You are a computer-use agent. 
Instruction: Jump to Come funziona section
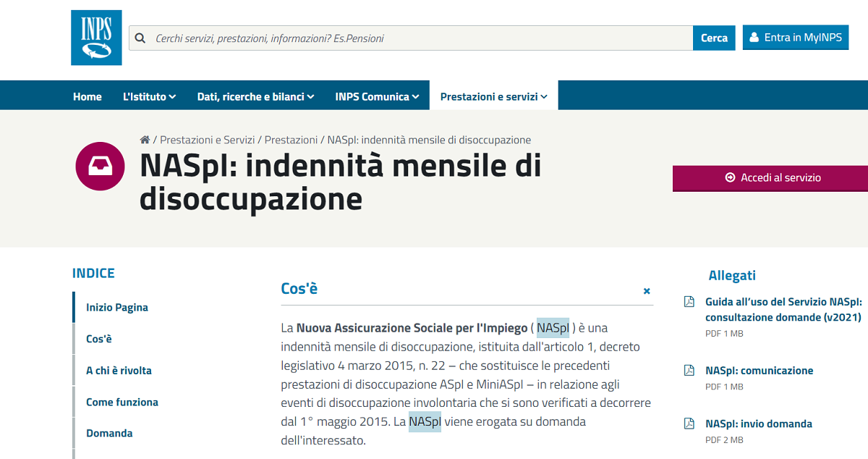click(x=122, y=402)
